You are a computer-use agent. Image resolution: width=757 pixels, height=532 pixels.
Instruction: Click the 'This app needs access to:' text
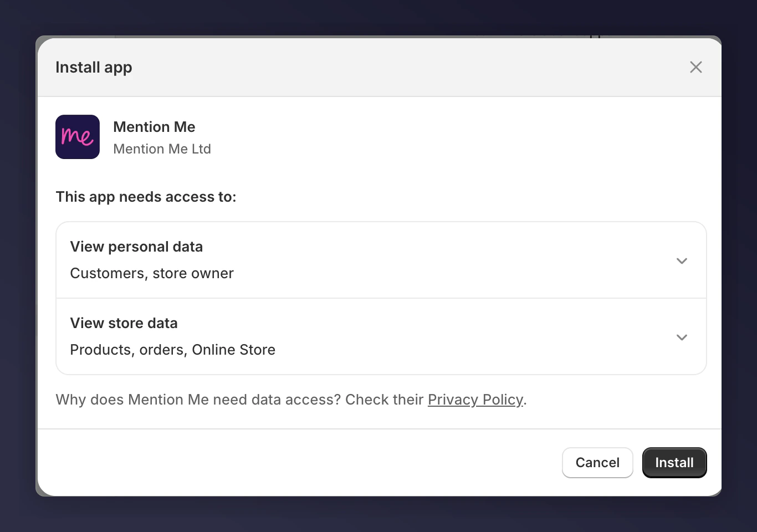146,197
